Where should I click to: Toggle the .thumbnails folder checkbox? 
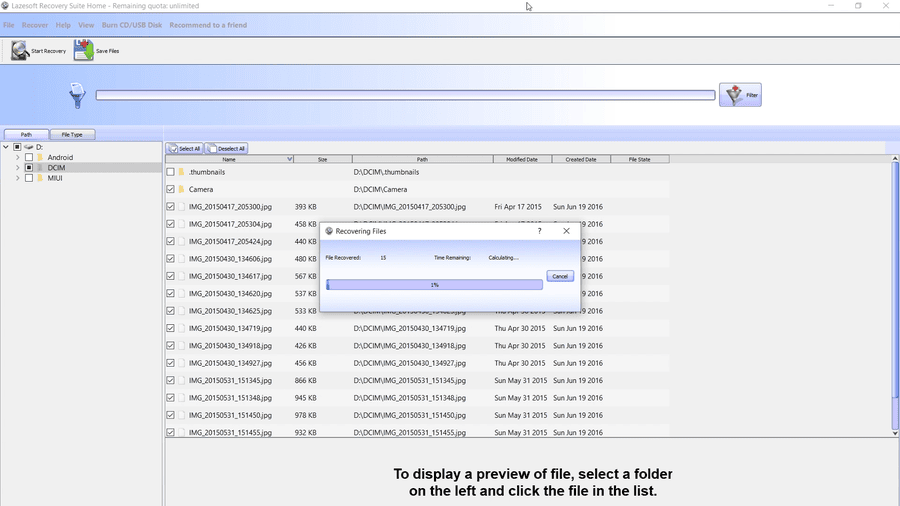pyautogui.click(x=170, y=172)
